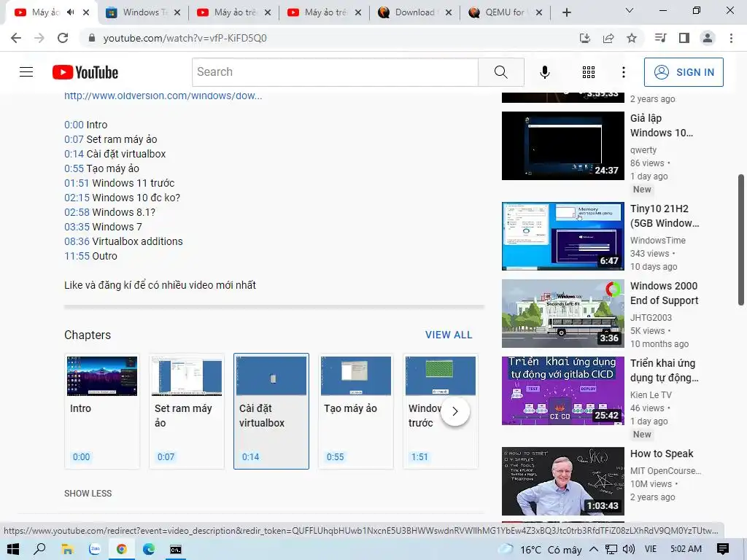Click the SIGN IN button
The width and height of the screenshot is (747, 560).
(x=684, y=72)
